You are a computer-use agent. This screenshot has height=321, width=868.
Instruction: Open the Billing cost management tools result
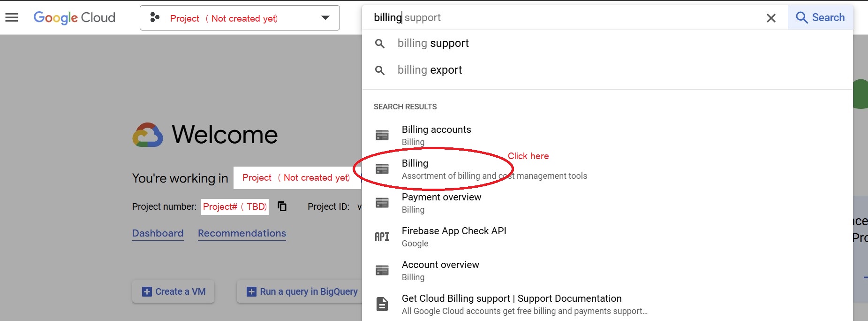pyautogui.click(x=607, y=169)
